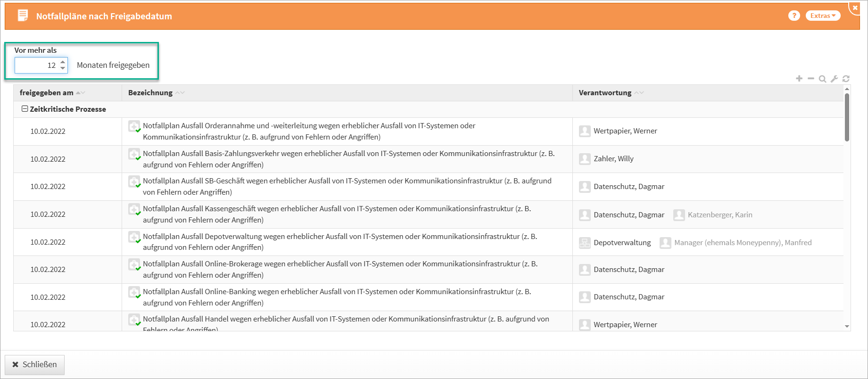868x379 pixels.
Task: Click the avatar icon beside Zahler, Willy
Action: point(585,159)
